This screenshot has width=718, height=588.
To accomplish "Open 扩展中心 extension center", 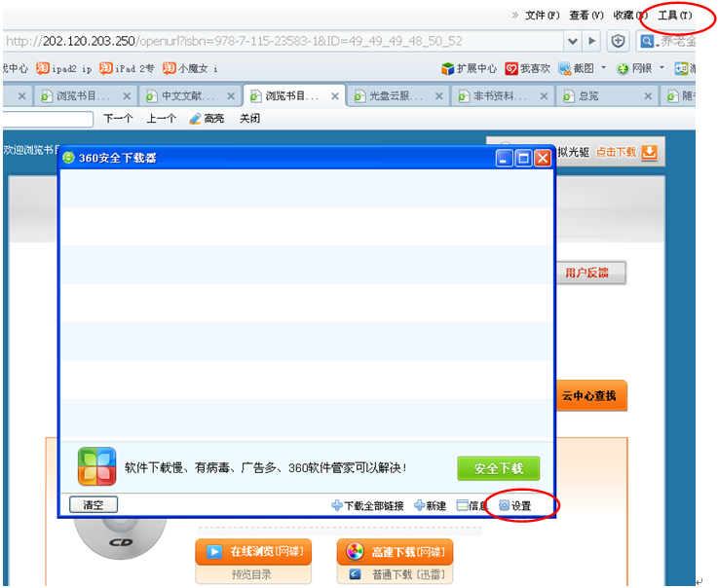I will click(469, 69).
